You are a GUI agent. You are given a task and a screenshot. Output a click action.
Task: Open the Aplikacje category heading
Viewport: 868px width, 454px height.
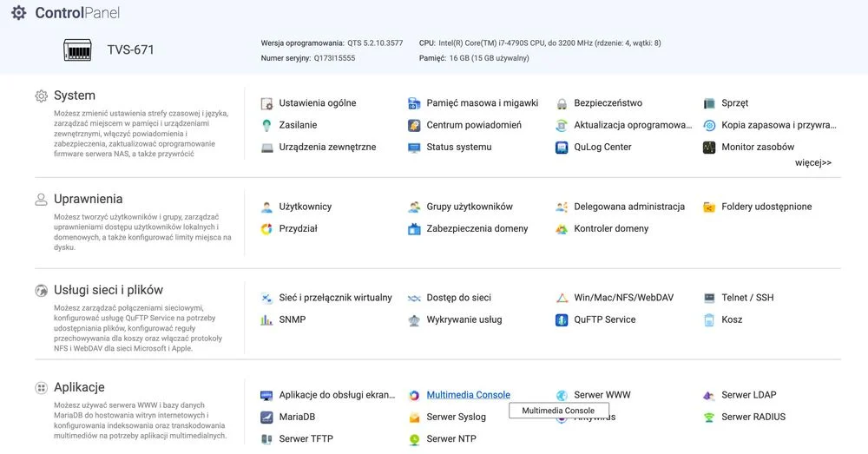point(79,387)
